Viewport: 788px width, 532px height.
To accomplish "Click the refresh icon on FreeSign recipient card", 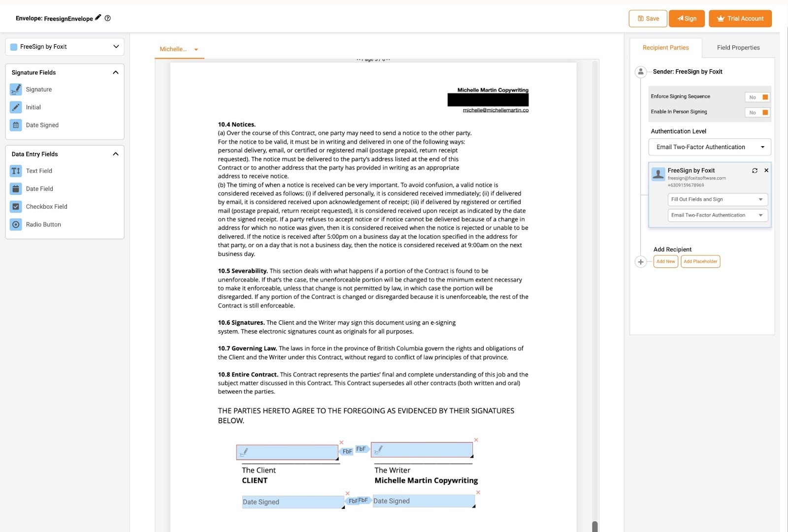I will 755,170.
